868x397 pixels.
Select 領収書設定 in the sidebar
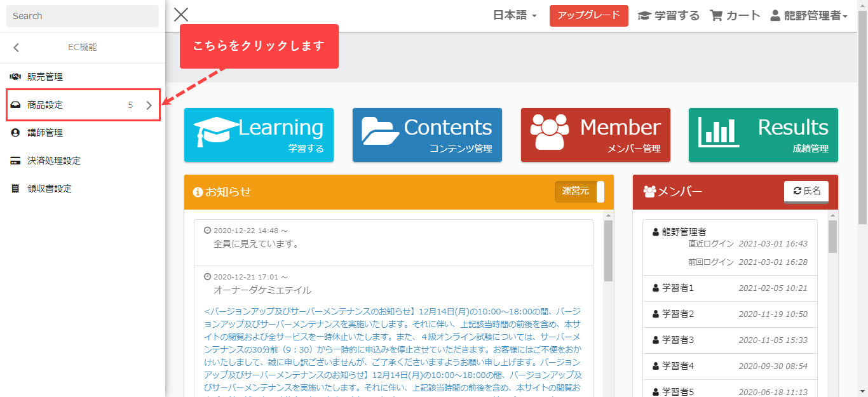click(x=49, y=189)
